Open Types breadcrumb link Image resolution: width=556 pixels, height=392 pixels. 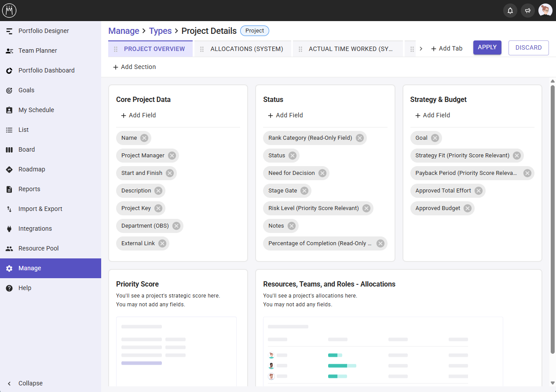pyautogui.click(x=160, y=31)
